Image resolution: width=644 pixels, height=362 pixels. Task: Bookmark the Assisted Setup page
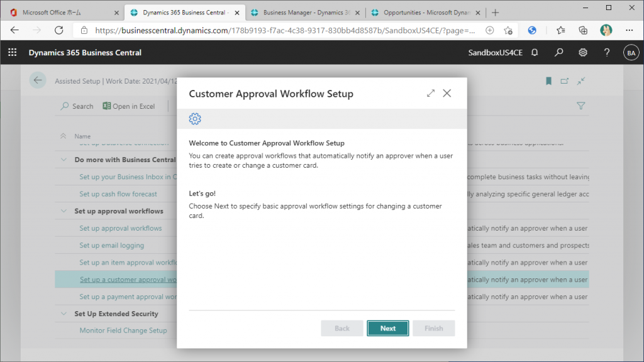point(548,81)
